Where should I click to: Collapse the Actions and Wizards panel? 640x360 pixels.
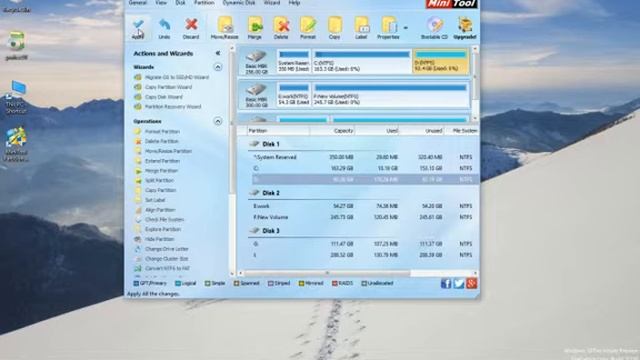218,53
